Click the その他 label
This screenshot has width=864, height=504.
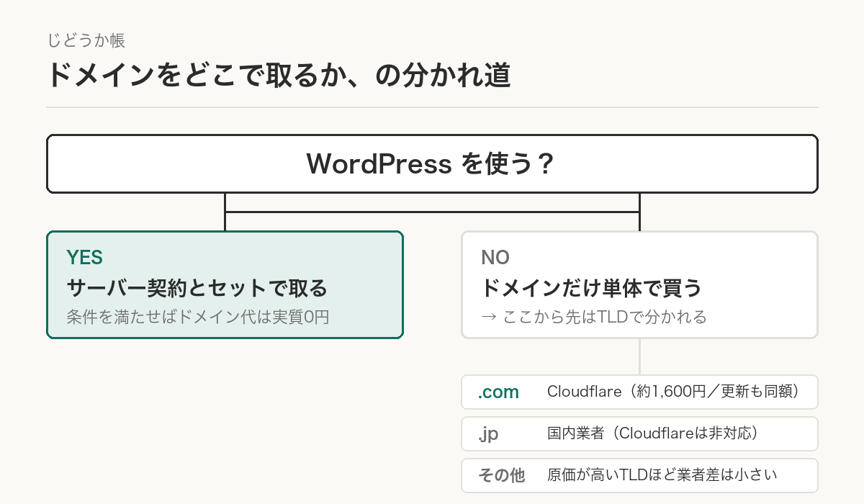[502, 475]
